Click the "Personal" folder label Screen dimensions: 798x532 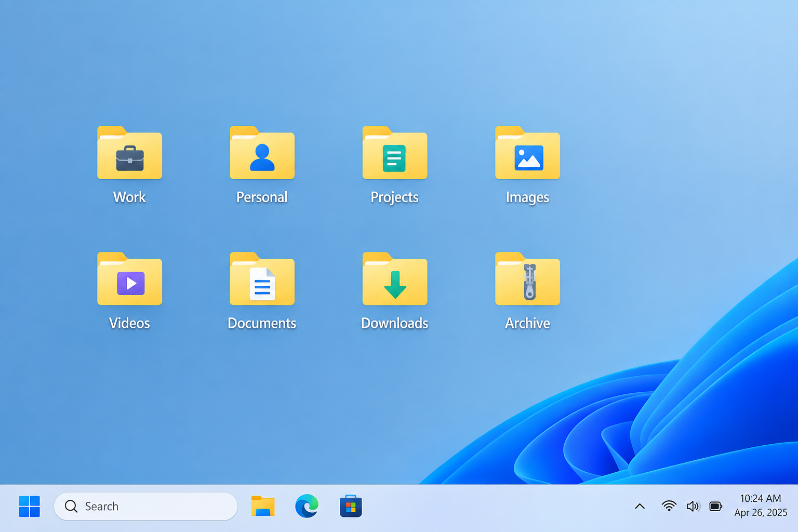(x=262, y=197)
